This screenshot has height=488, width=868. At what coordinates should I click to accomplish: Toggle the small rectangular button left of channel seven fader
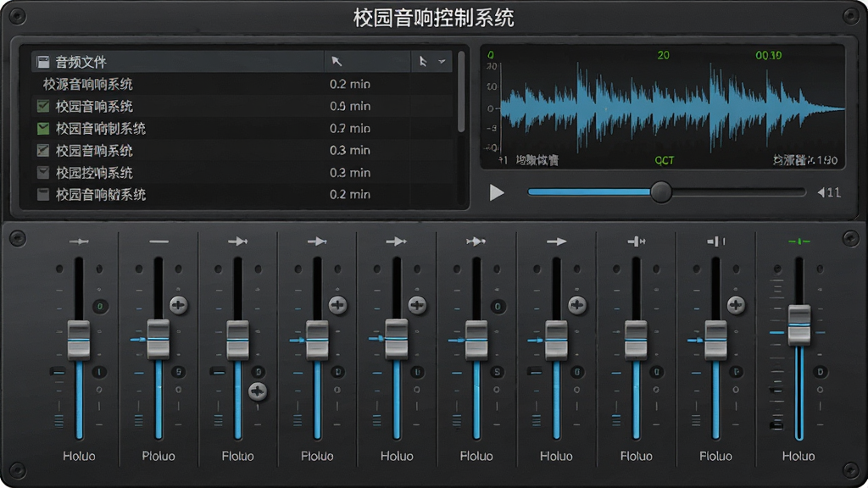[535, 371]
